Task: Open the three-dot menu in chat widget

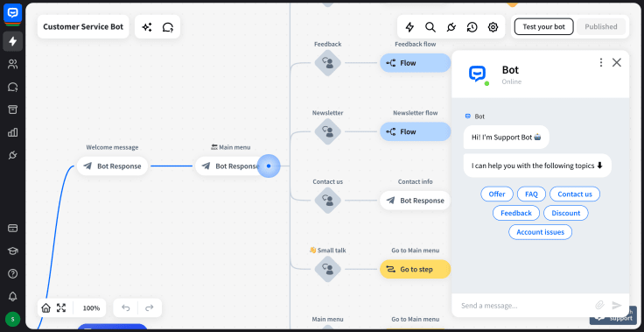Action: [x=601, y=62]
